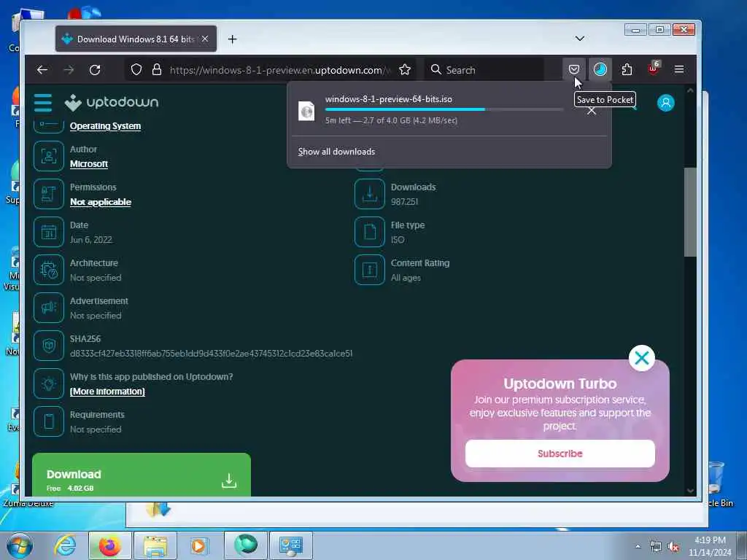
Task: Close the Uptodown Turbo popup
Action: click(x=642, y=358)
